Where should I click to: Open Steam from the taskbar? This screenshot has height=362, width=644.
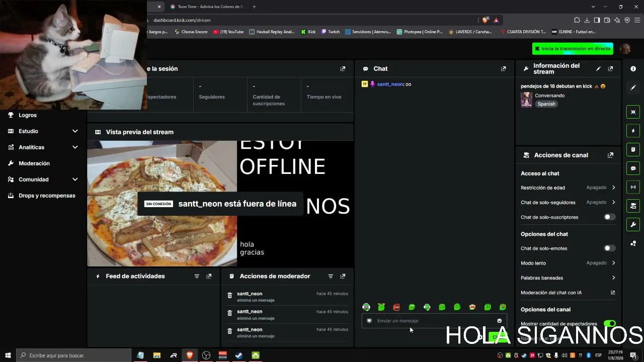(239, 355)
